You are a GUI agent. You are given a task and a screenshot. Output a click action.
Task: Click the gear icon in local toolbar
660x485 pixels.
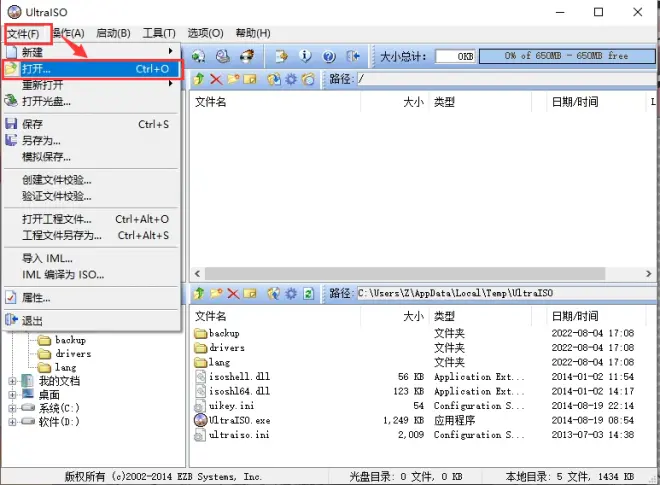pos(291,293)
